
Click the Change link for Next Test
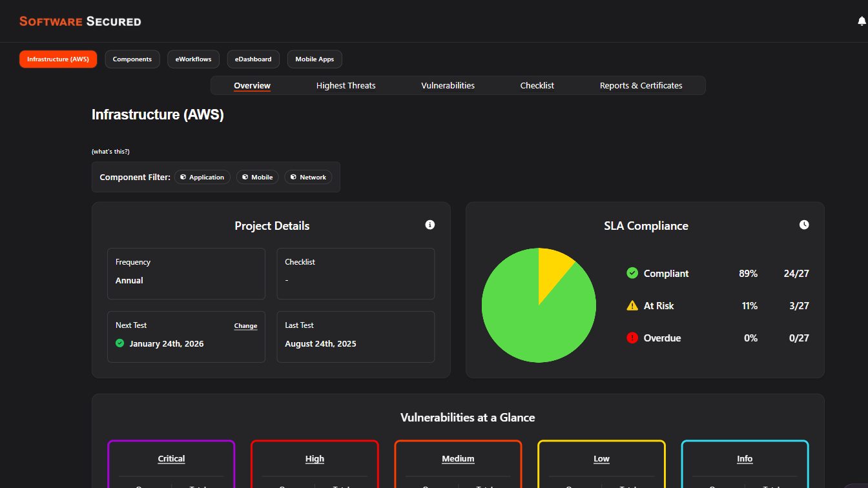[x=245, y=326]
